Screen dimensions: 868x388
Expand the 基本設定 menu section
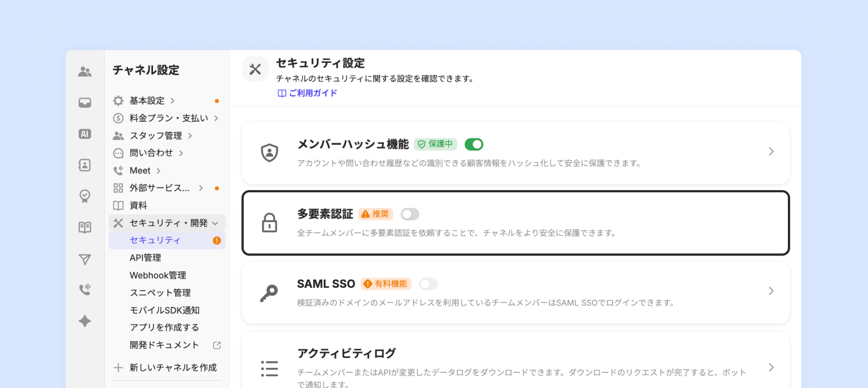pos(147,101)
